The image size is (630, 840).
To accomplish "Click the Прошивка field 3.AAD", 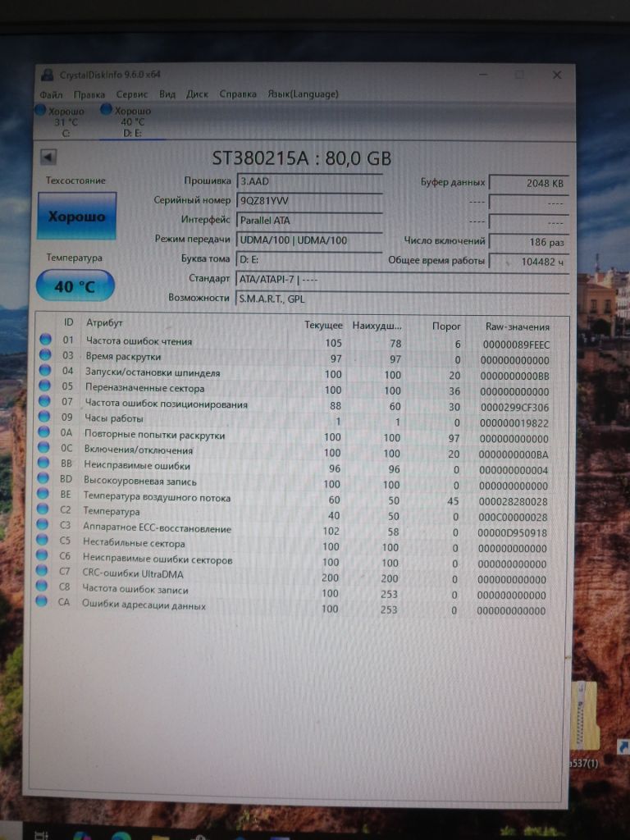I will coord(309,181).
